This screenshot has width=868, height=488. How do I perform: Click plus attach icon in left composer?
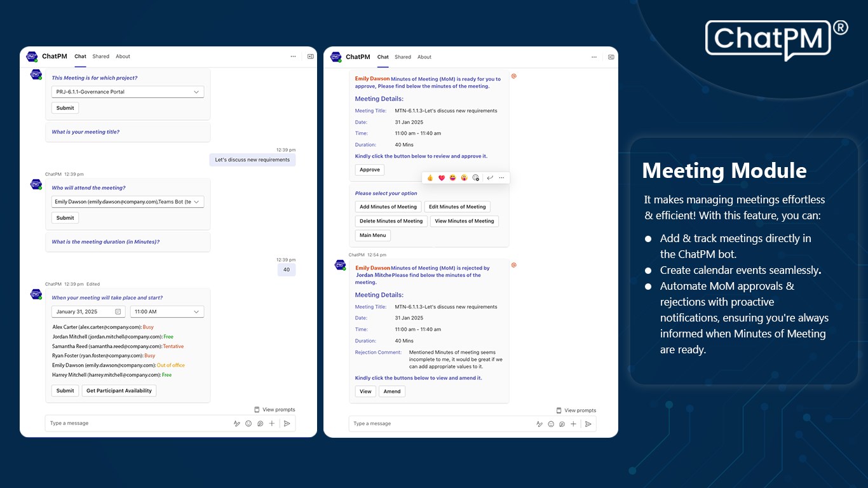coord(272,423)
